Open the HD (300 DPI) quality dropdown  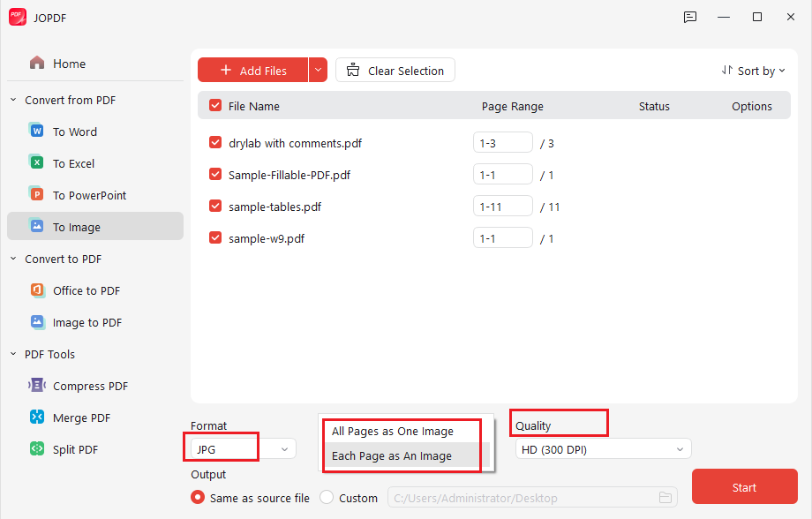point(604,449)
